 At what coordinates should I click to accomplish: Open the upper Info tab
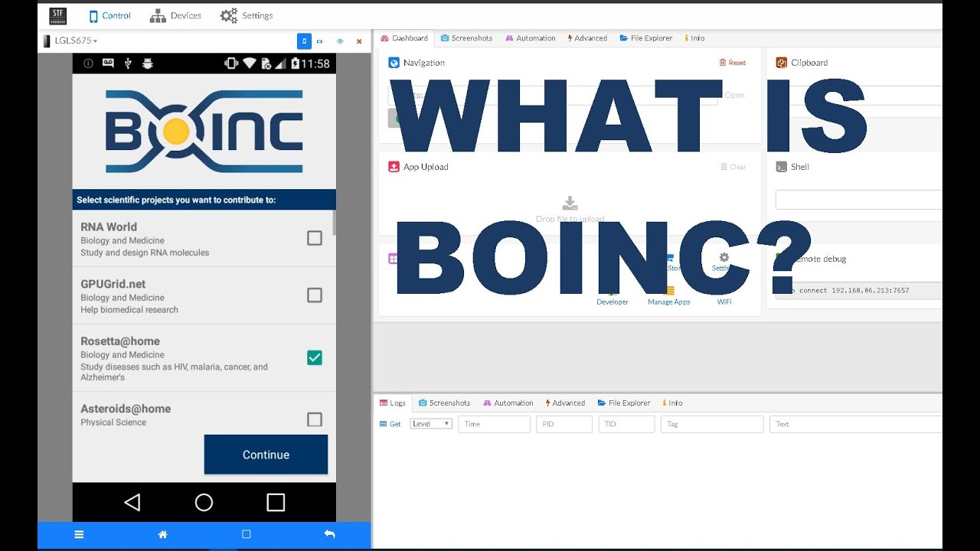694,38
